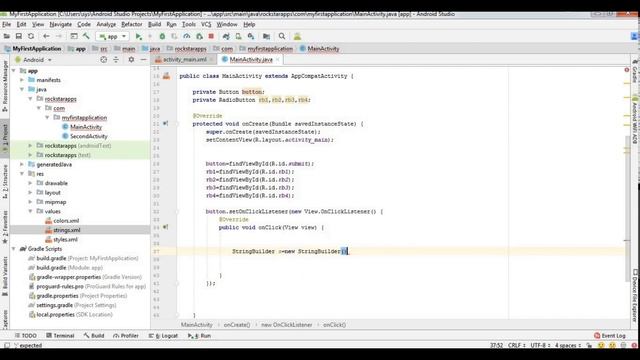Click the override gutter icon beside onCreate

pos(165,123)
